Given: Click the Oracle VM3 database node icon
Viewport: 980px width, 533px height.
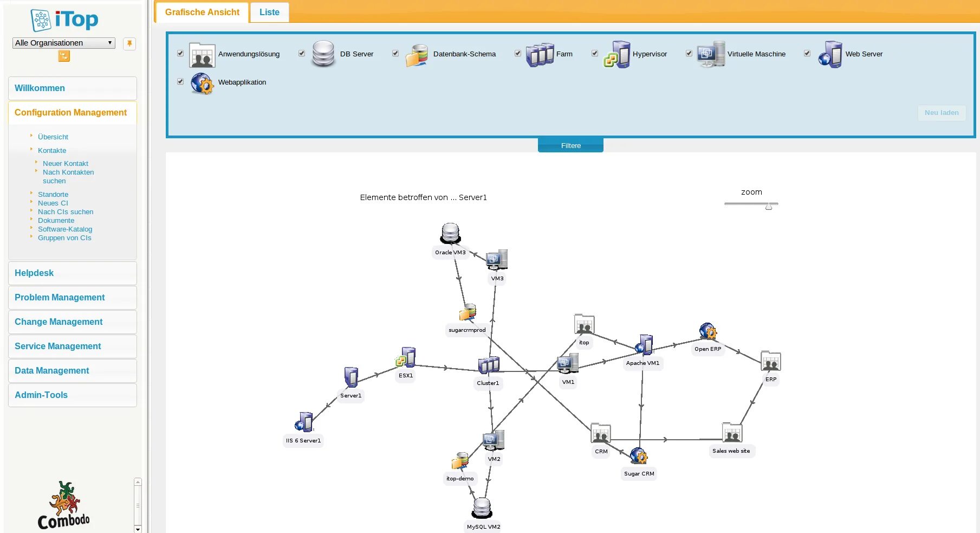Looking at the screenshot, I should [x=450, y=233].
